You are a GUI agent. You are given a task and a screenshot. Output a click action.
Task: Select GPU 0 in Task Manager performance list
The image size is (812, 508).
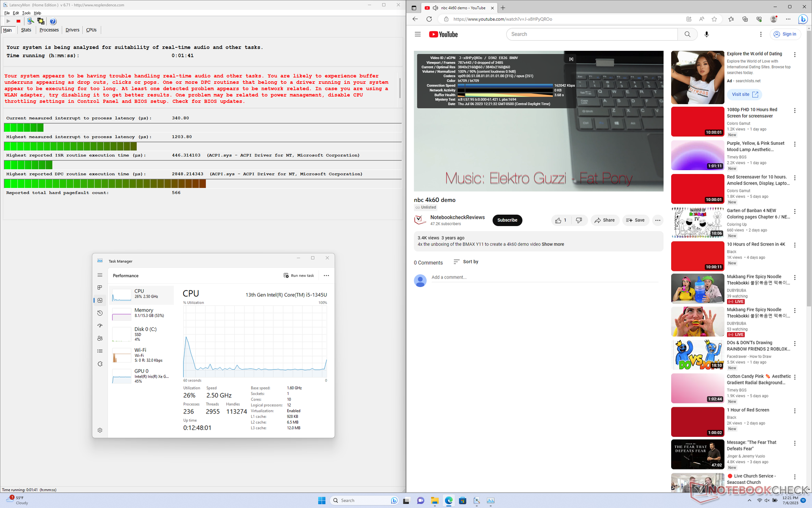point(142,375)
